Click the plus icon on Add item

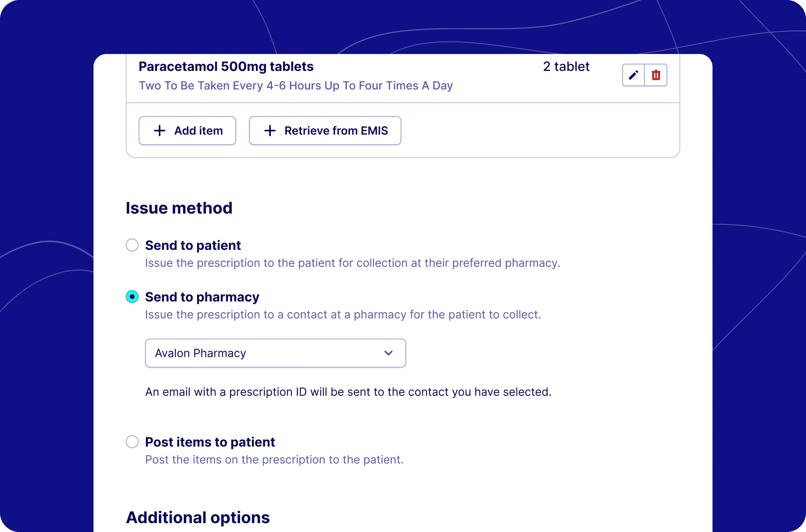160,131
